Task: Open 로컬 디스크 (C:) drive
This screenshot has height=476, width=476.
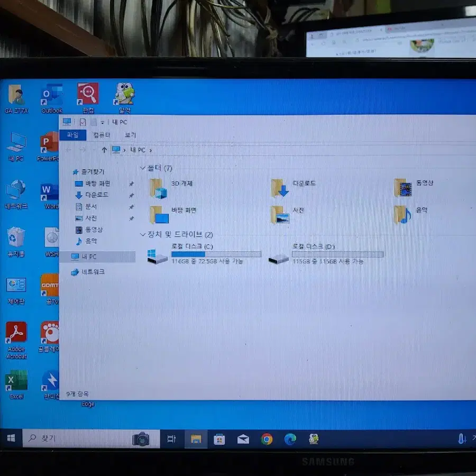Action: [204, 254]
